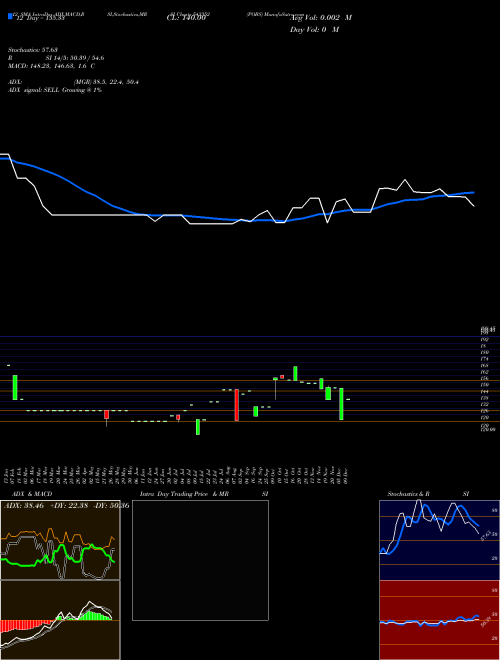Click the 'ADX & MACD' panel title

click(32, 494)
